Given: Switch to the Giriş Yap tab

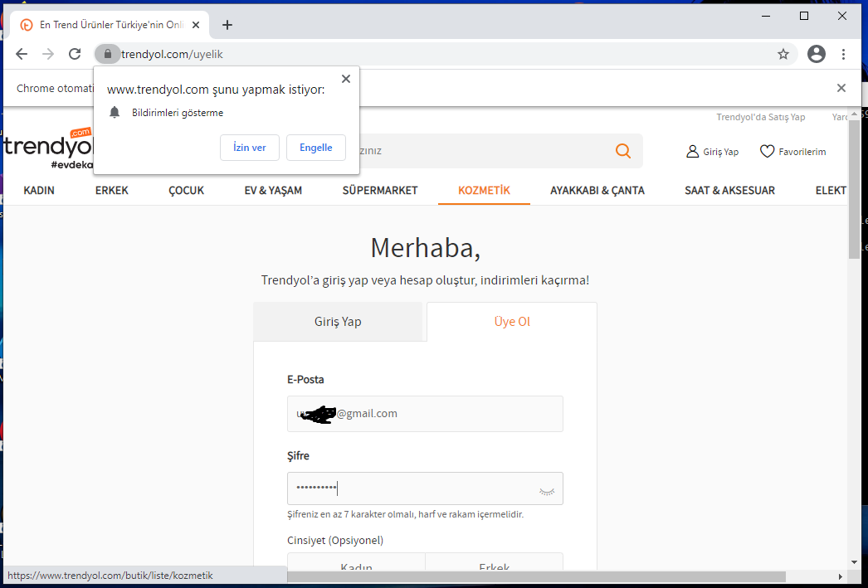Looking at the screenshot, I should tap(338, 322).
